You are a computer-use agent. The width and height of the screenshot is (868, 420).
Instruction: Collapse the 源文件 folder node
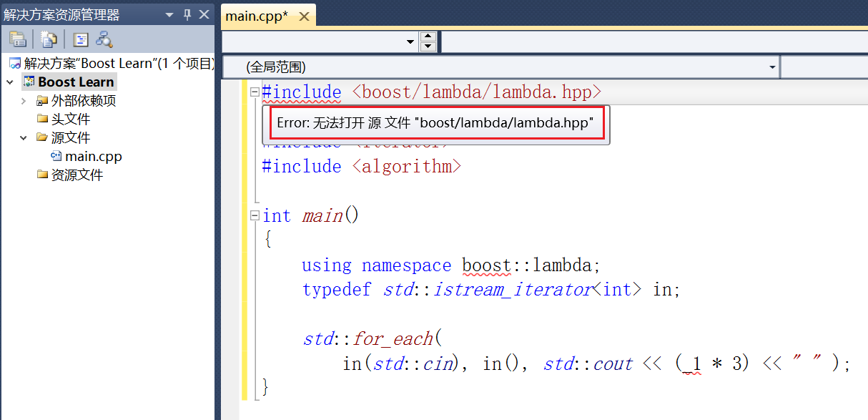coord(22,137)
